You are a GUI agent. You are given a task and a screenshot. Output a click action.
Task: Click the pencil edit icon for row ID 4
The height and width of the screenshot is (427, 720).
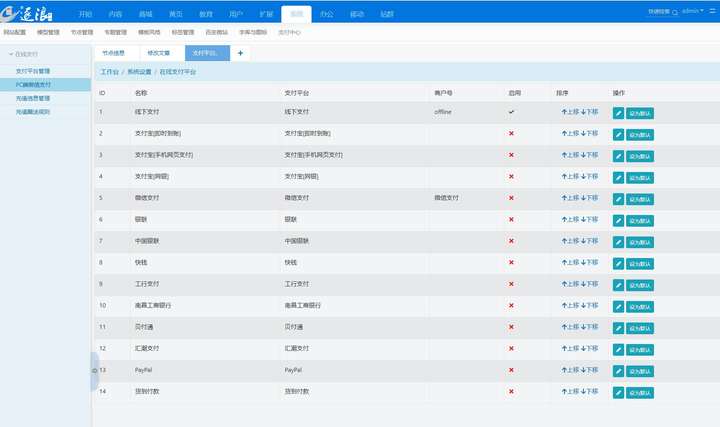click(618, 178)
